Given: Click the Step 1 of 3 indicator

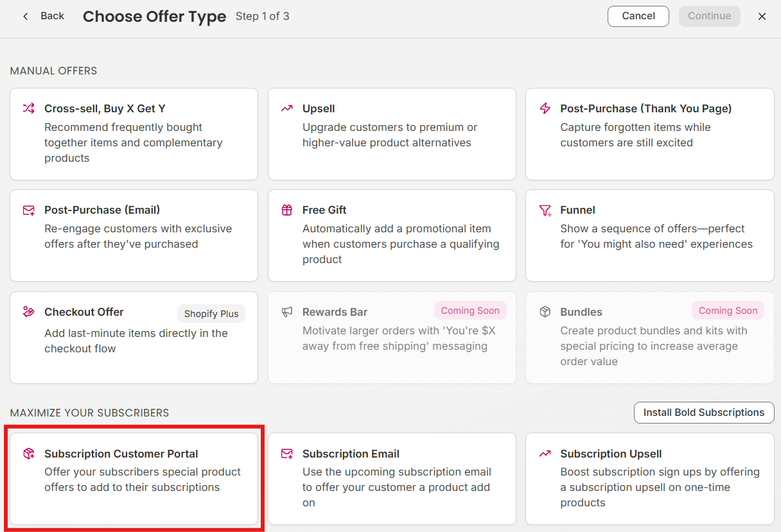Looking at the screenshot, I should [x=263, y=16].
